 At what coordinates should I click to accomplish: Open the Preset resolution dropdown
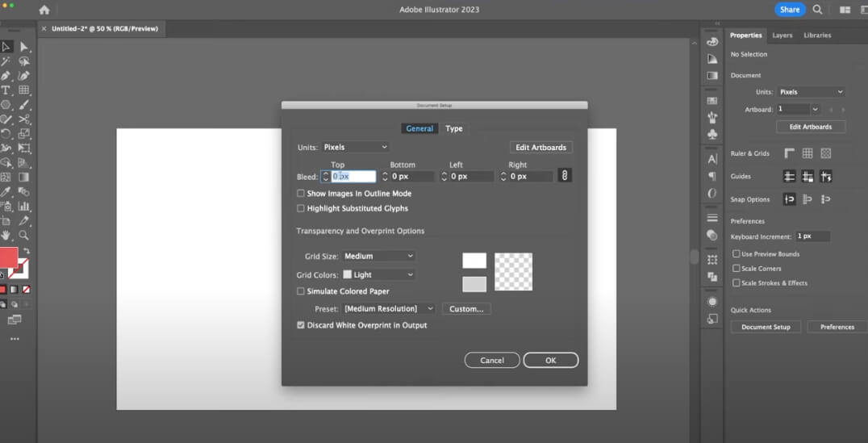pos(389,309)
